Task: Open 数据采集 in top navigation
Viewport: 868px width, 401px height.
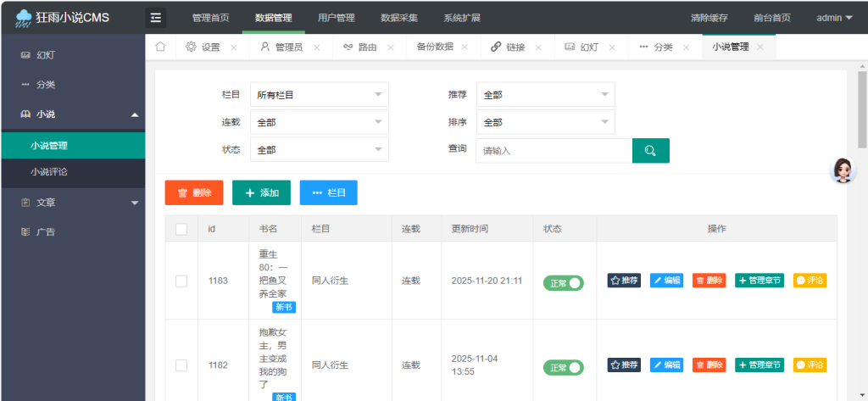Action: [399, 18]
